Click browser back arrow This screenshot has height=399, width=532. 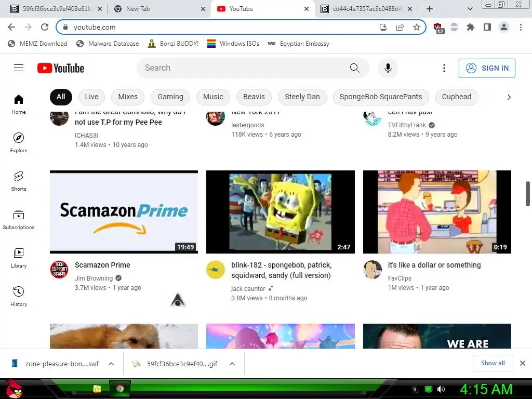click(x=11, y=27)
